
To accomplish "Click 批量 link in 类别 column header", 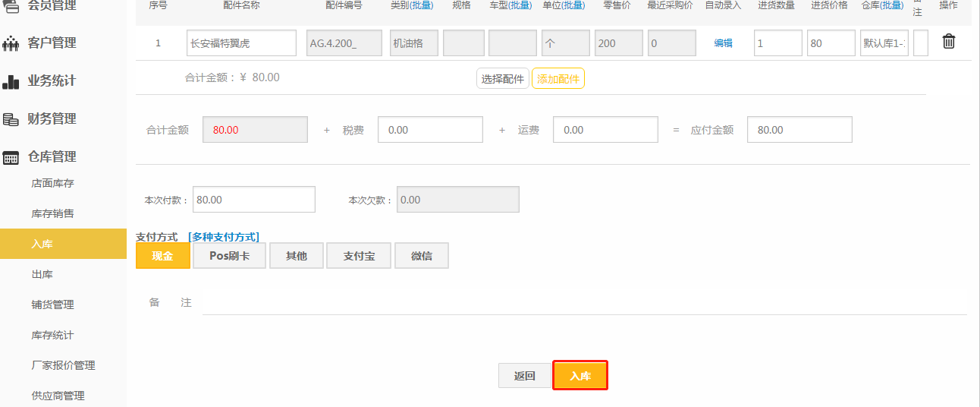I will (421, 5).
